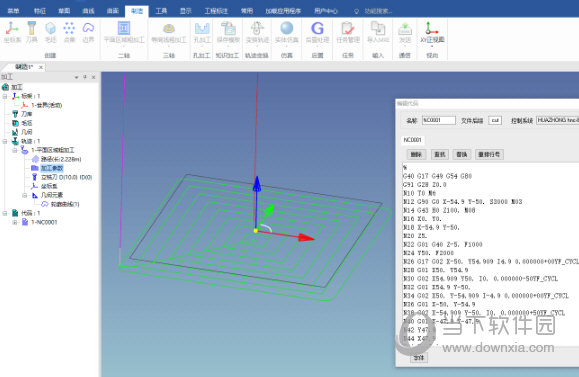Click the 功能搜索 function search box
Image resolution: width=579 pixels, height=377 pixels.
(x=377, y=11)
